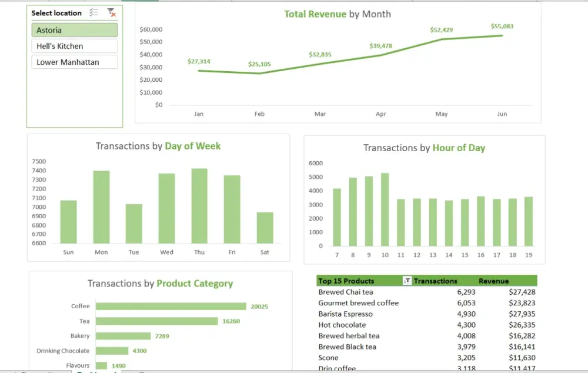Select Hell's Kitchen in the location slicer
The image size is (588, 373).
74,45
